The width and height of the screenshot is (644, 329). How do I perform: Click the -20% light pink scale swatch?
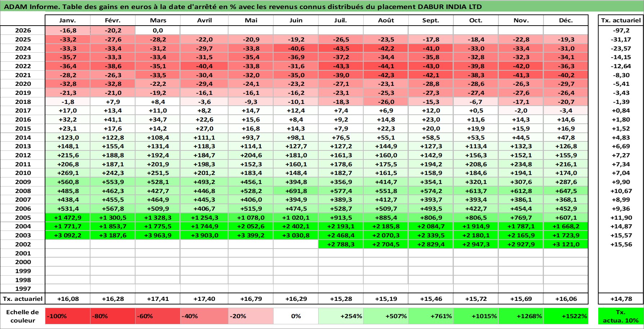(x=251, y=316)
